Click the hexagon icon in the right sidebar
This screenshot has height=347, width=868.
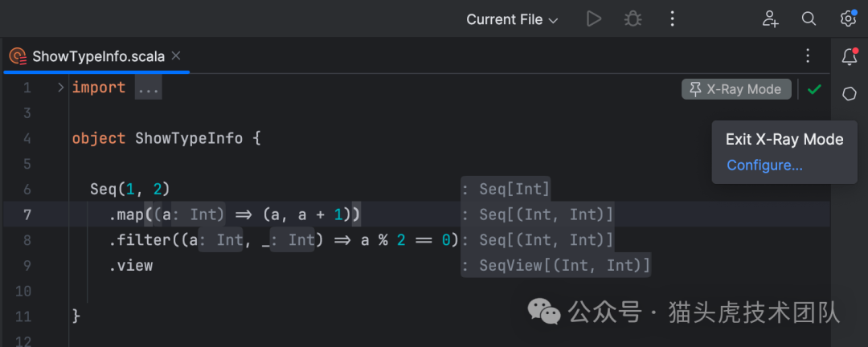850,94
